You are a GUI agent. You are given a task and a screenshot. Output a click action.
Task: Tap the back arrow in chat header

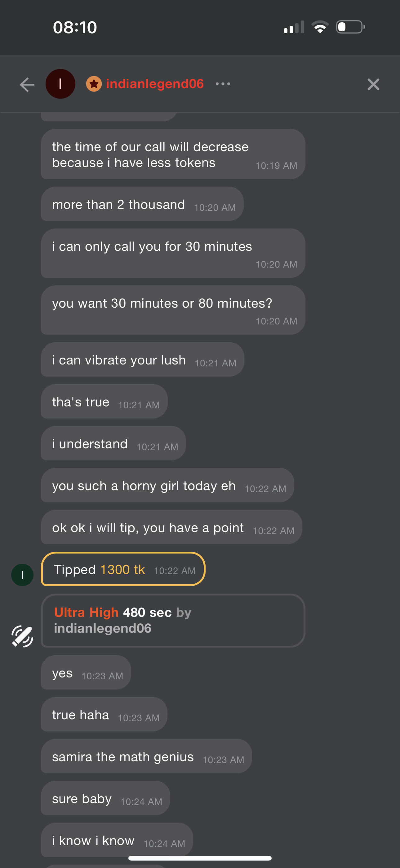(x=27, y=84)
